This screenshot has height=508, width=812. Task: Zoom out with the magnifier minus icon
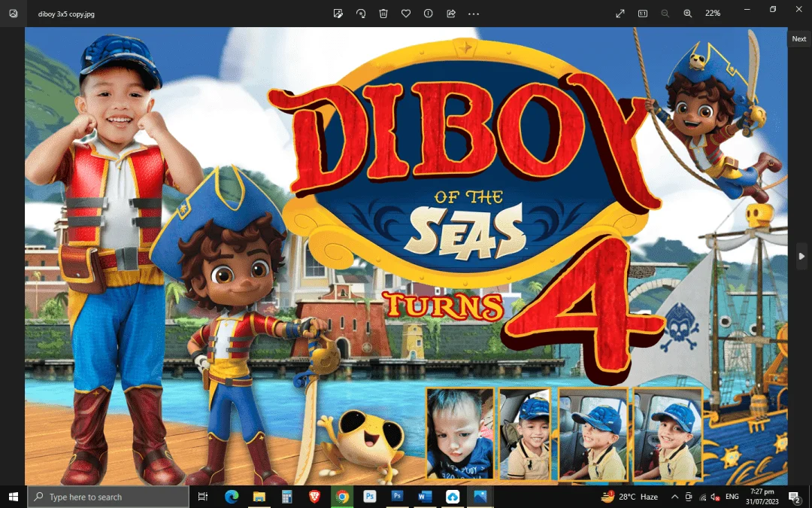pos(665,14)
